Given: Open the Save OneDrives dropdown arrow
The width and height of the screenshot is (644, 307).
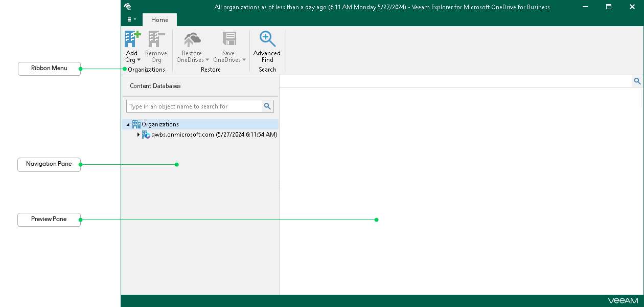Looking at the screenshot, I should click(x=245, y=60).
